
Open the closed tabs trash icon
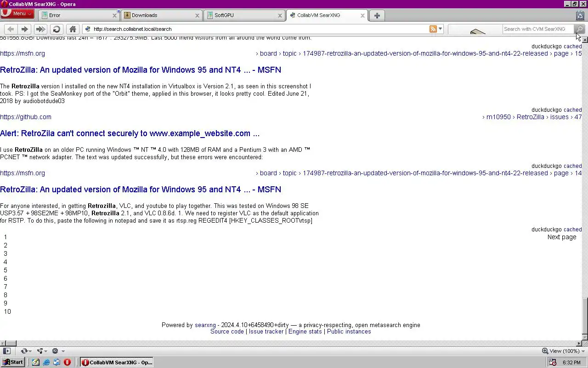(x=580, y=15)
